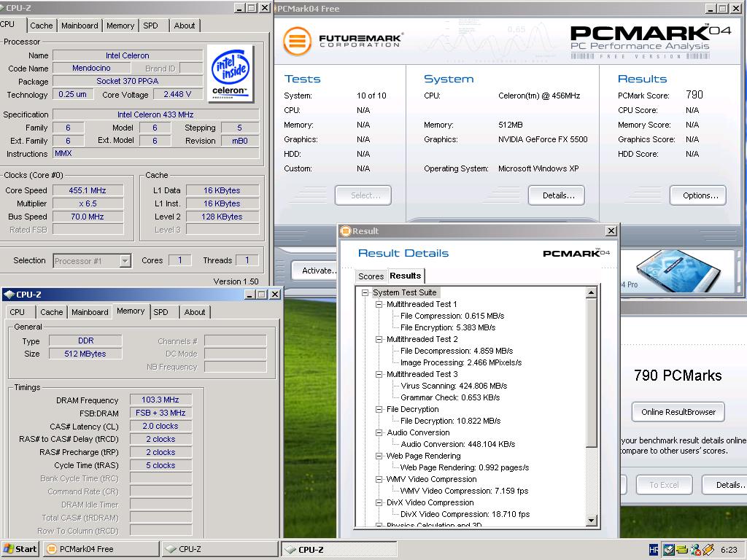Click the Details... button next to To Excel
The width and height of the screenshot is (747, 560).
[724, 485]
